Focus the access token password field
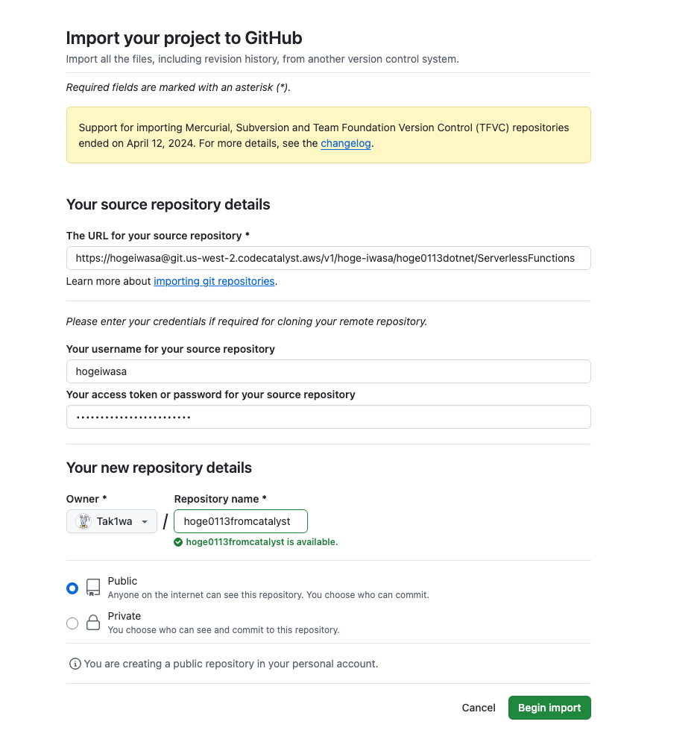 click(x=328, y=417)
